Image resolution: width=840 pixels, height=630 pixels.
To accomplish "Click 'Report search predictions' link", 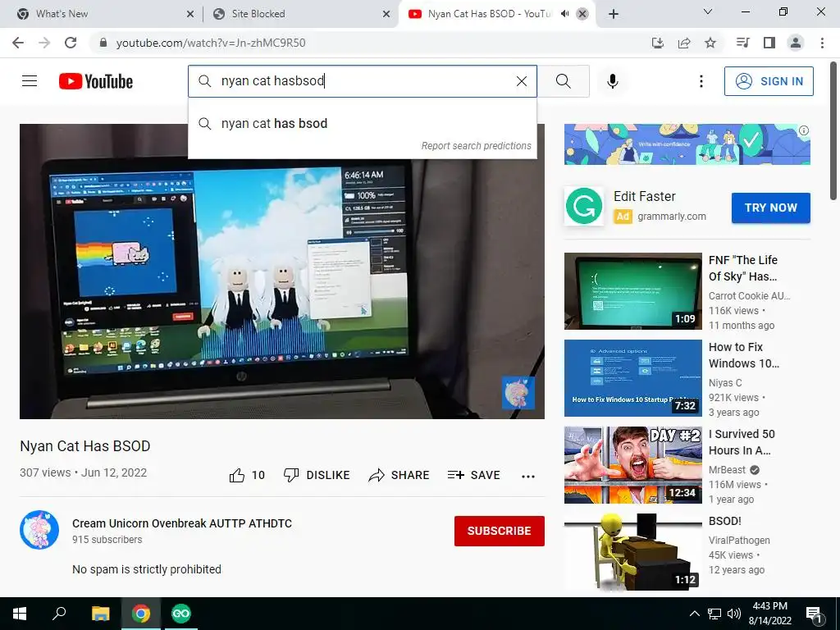I will point(476,146).
